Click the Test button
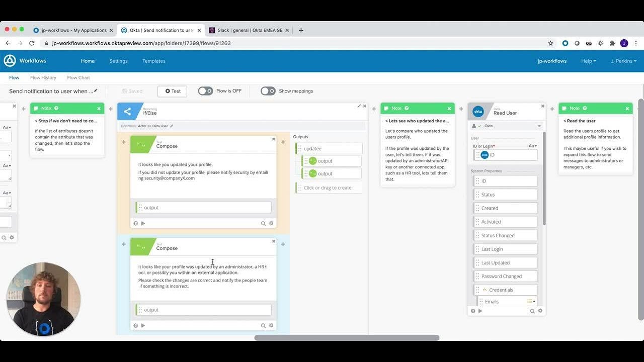 (172, 91)
